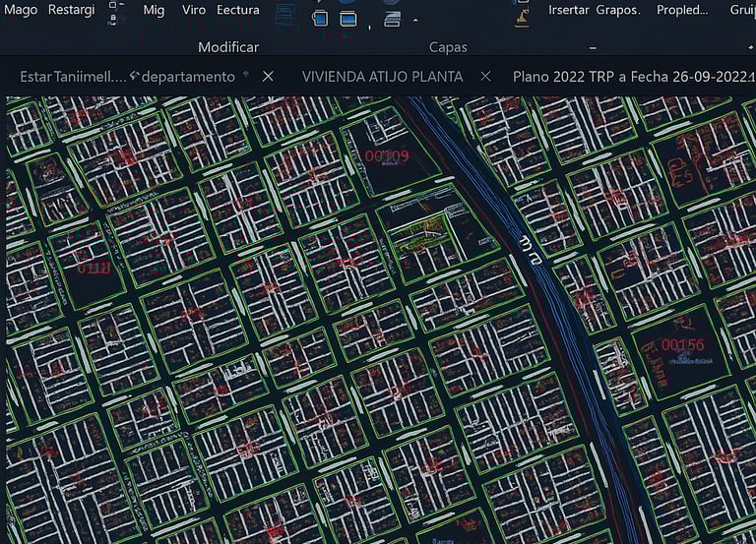Click the Grapos. ribbon button
This screenshot has height=544, width=756.
pos(618,10)
